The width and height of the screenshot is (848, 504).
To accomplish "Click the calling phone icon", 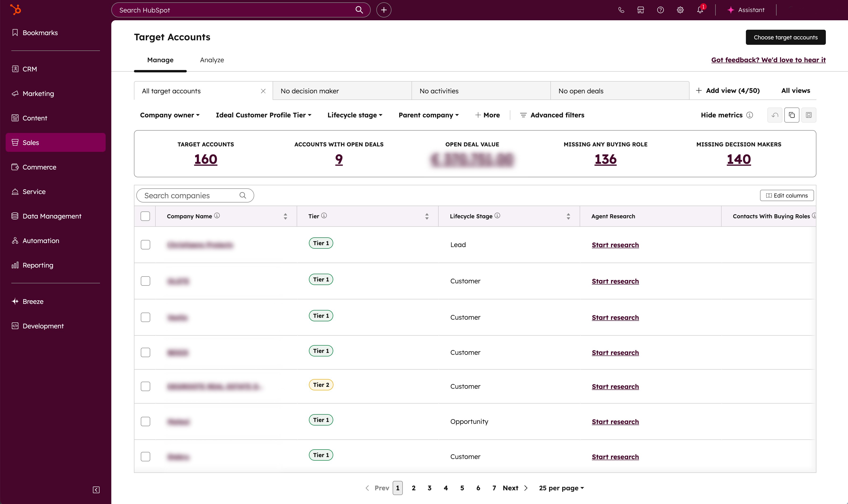I will [621, 10].
